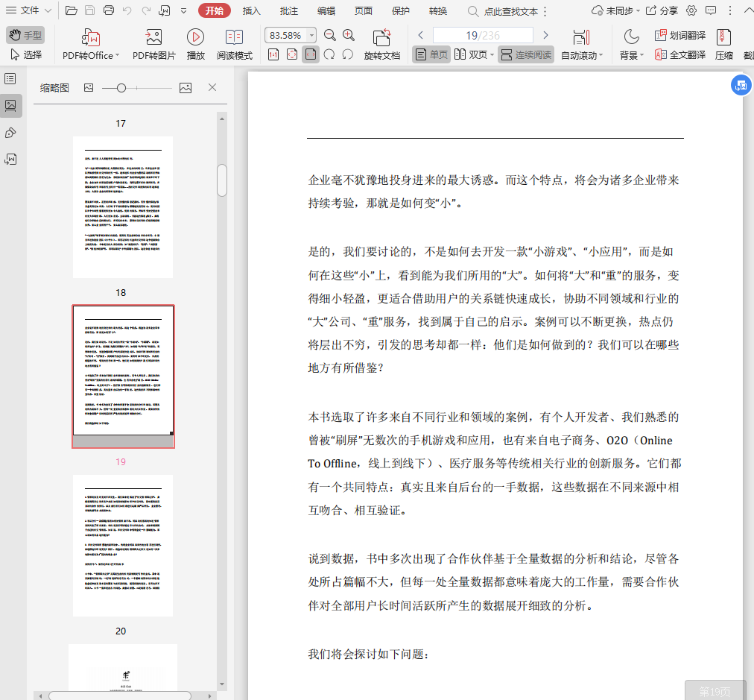Toggle 连续阅读 continuous reading mode
The image size is (754, 700).
526,54
